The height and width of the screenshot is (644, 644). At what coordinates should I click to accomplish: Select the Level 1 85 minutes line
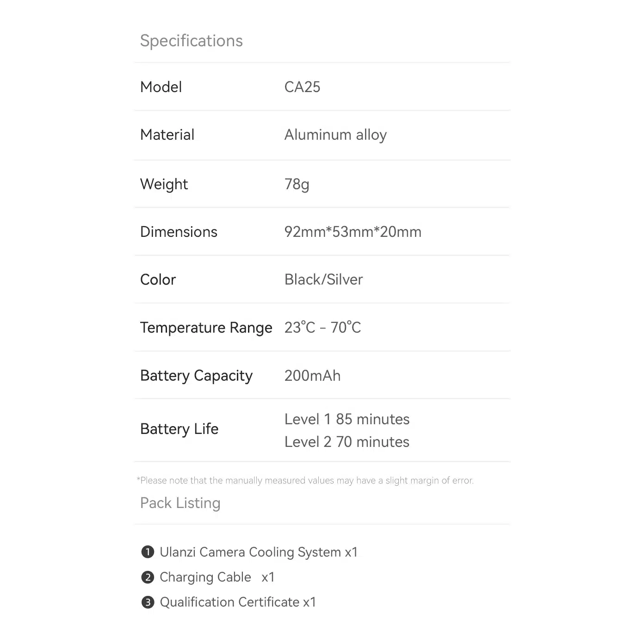coord(347,419)
